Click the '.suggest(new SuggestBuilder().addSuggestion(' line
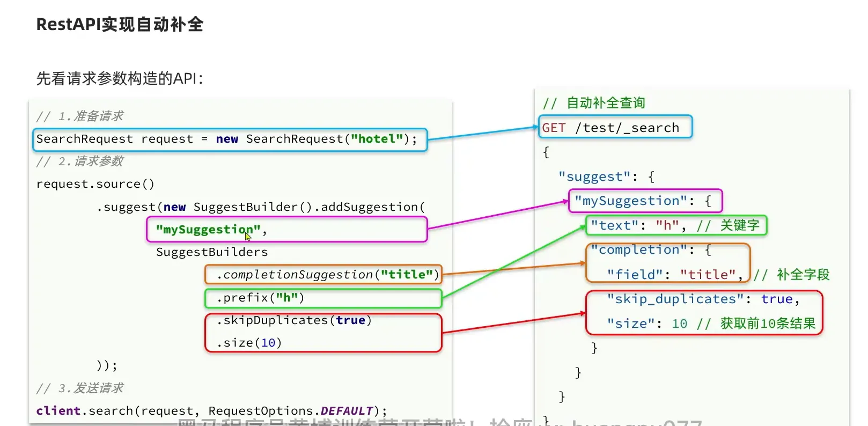Viewport: 868px width, 426px height. [261, 207]
